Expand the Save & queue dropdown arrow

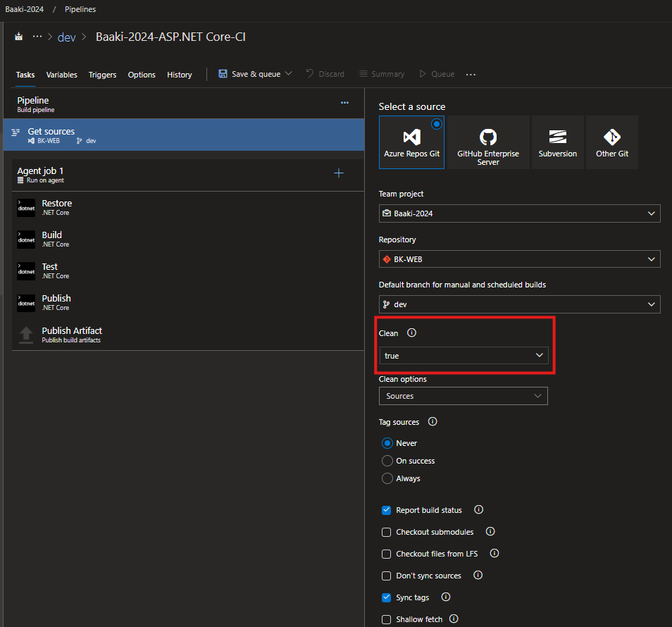pos(289,74)
